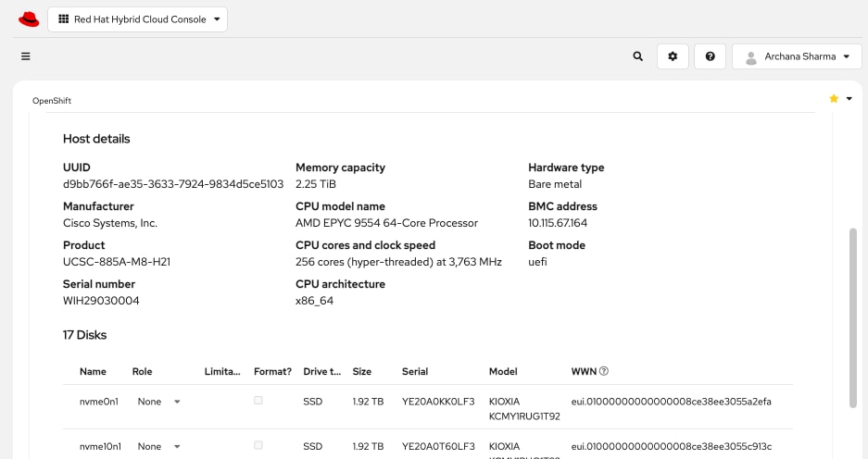Select the UUID value d9bb766f-ae35-3633
The width and height of the screenshot is (868, 459).
click(x=173, y=184)
